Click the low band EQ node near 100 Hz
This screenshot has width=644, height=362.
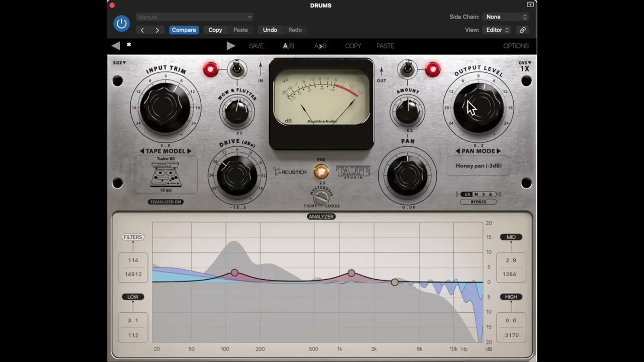(x=234, y=273)
